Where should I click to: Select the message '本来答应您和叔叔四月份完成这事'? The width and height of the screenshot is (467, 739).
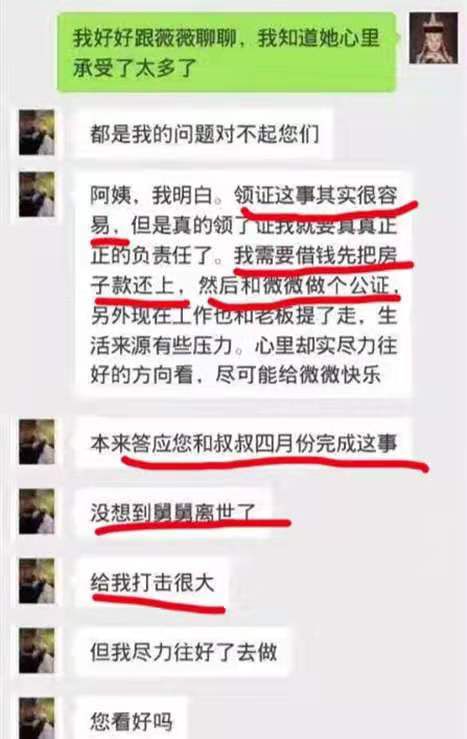(x=244, y=443)
